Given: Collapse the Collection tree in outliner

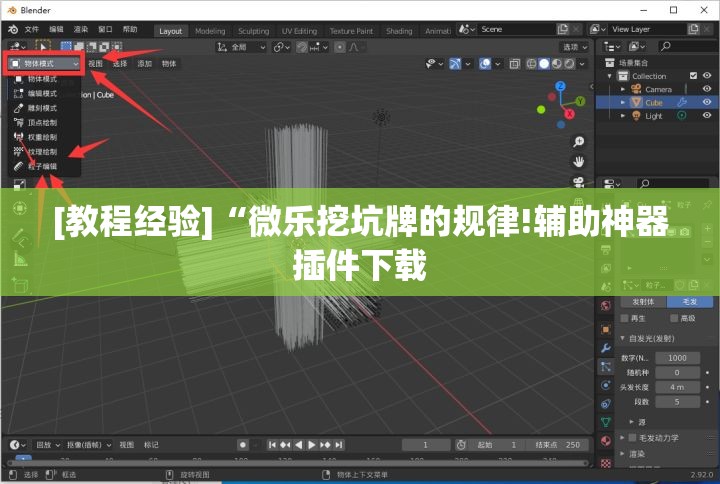Looking at the screenshot, I should [610, 76].
